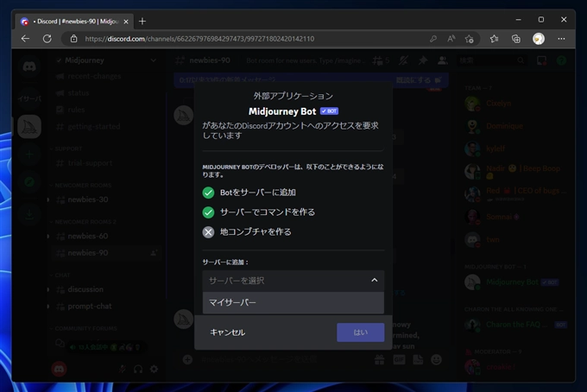
Task: Open the gift icon in message box
Action: point(380,360)
